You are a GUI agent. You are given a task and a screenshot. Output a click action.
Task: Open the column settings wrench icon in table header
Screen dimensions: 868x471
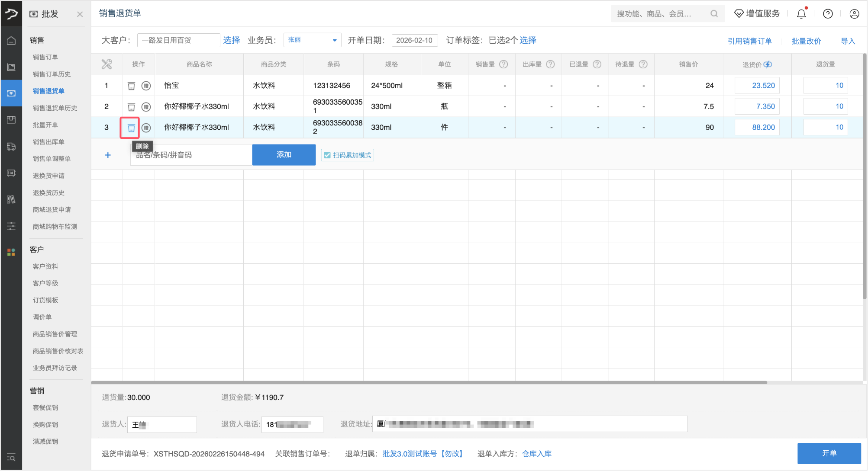click(x=106, y=64)
